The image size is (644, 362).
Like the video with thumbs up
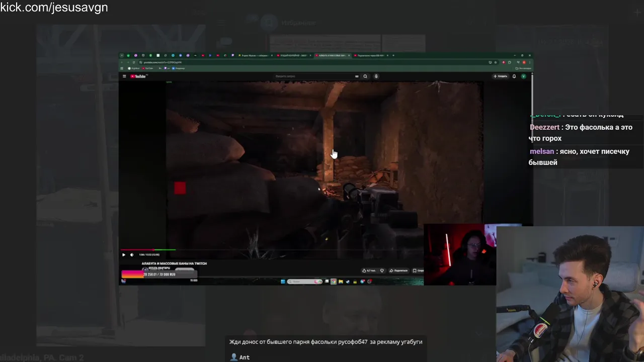tap(370, 270)
